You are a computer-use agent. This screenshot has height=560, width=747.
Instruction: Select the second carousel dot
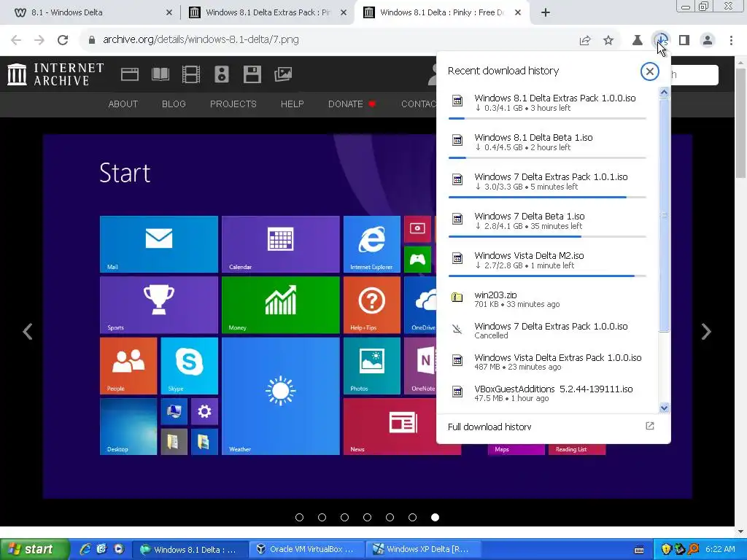tap(322, 518)
